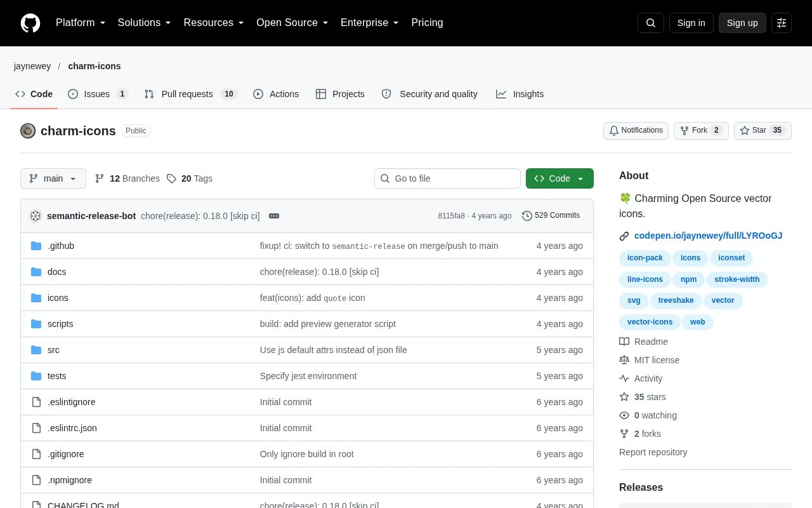Click the Go to file field
The image size is (812, 508).
447,178
